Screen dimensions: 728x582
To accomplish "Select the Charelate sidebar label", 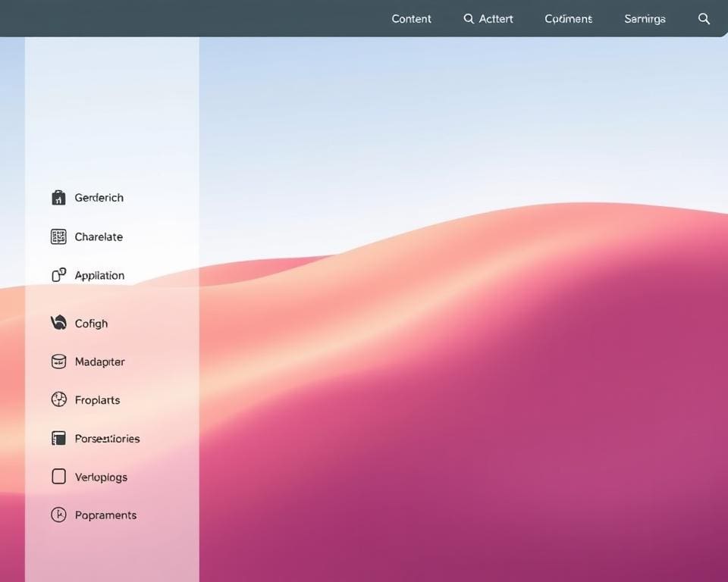I will tap(99, 236).
